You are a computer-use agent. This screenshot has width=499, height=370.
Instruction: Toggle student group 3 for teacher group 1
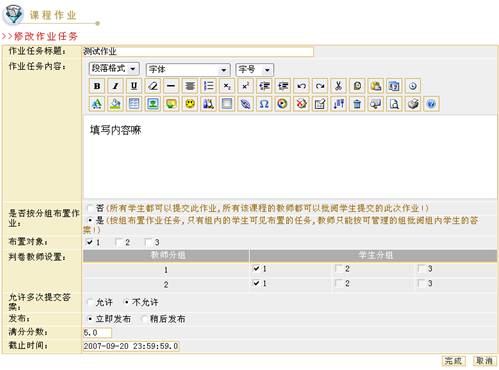pos(421,268)
